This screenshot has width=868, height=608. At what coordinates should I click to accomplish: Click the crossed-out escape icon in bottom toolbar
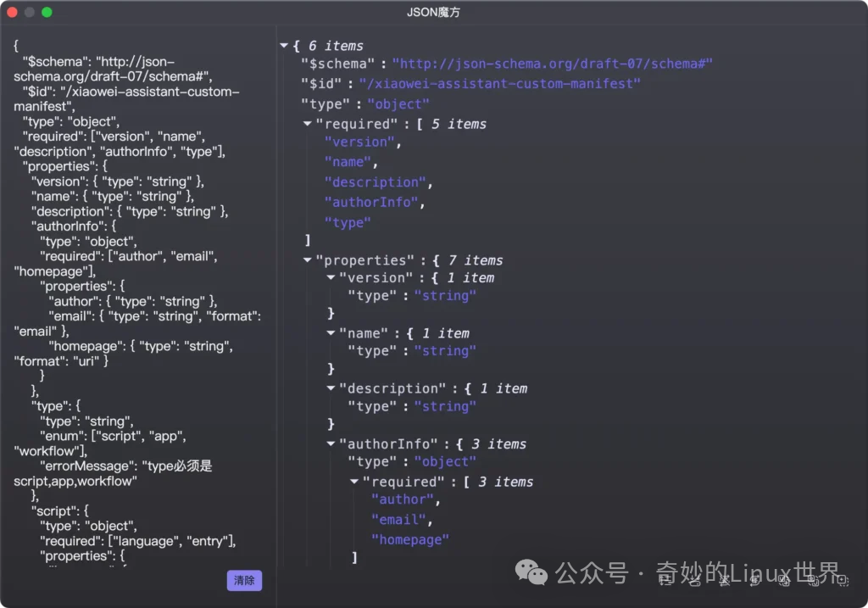click(726, 580)
